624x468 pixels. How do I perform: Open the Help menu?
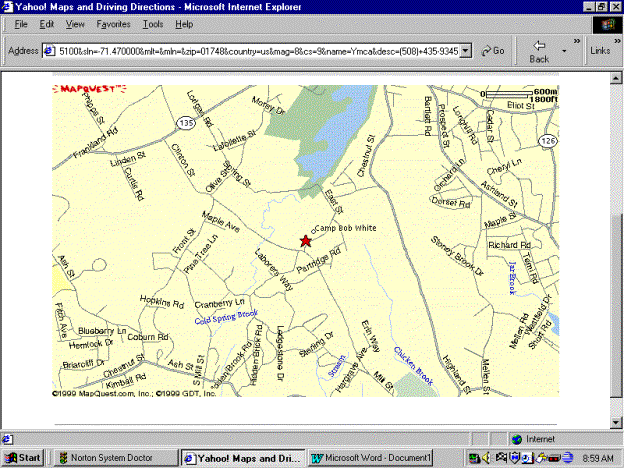[x=184, y=24]
